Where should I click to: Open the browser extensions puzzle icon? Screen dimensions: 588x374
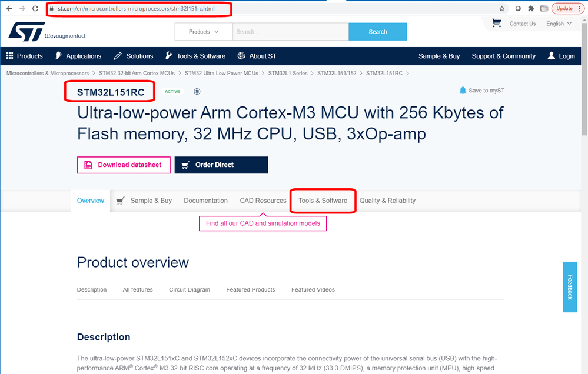point(531,9)
